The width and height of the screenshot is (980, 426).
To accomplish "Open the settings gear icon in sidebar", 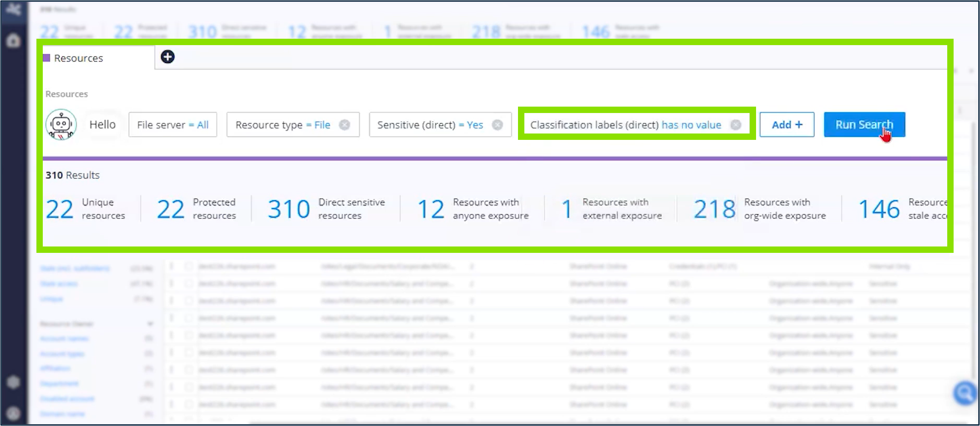I will [13, 382].
